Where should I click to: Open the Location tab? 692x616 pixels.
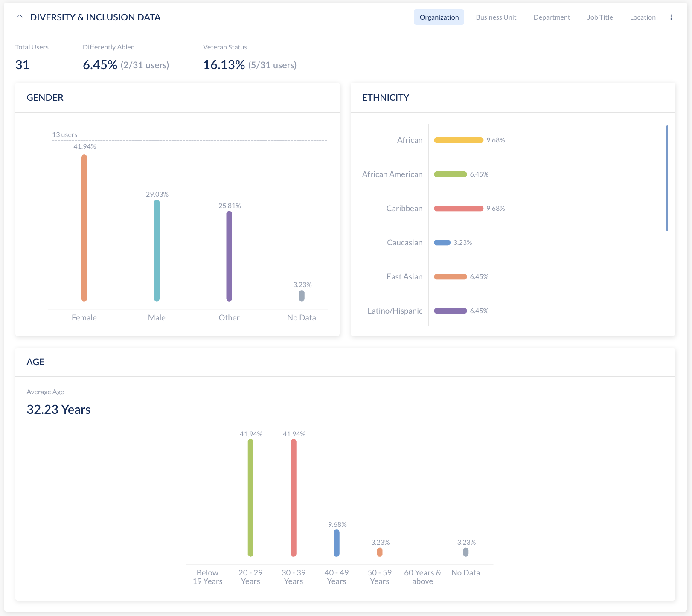643,17
